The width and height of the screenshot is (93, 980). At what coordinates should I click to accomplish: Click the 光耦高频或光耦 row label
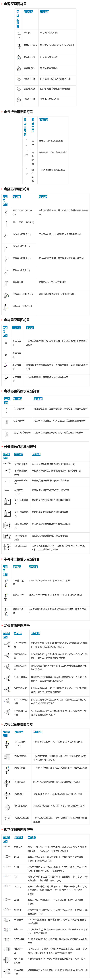point(22,818)
